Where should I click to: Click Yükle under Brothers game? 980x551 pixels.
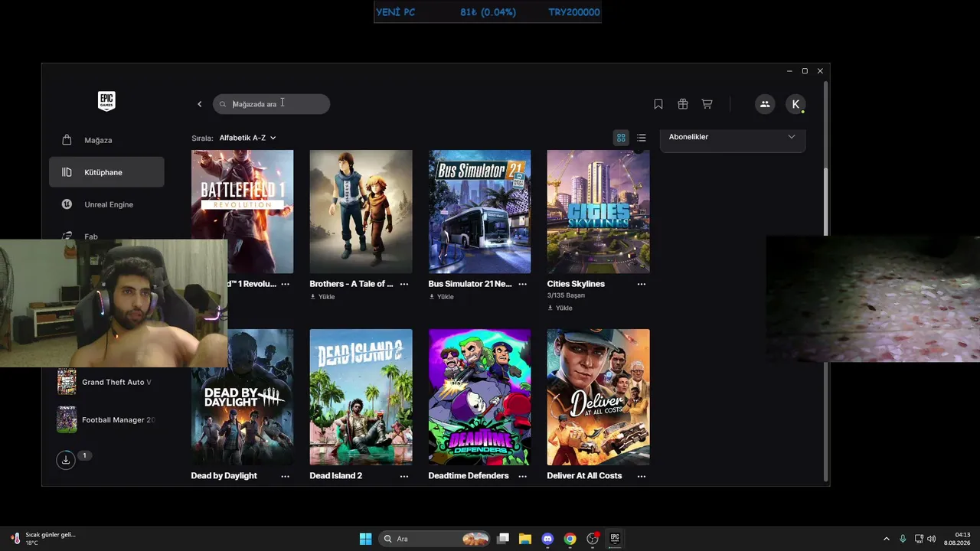pos(322,297)
